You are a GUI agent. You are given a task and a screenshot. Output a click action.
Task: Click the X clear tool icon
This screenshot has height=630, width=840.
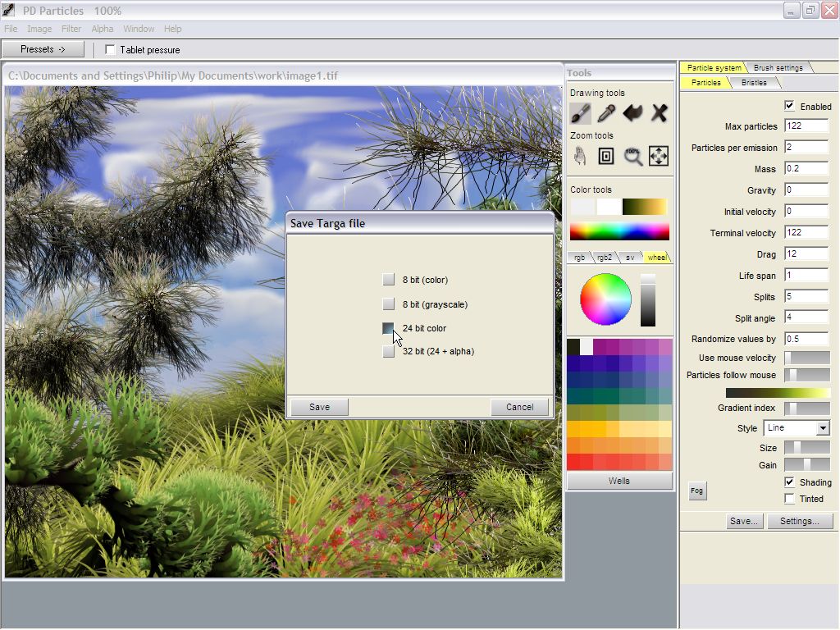pos(659,113)
